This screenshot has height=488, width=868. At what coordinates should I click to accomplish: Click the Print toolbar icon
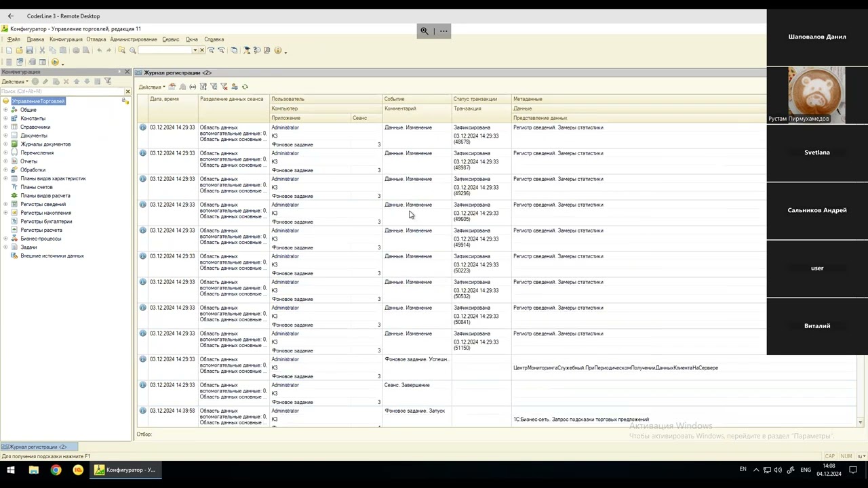click(x=76, y=50)
